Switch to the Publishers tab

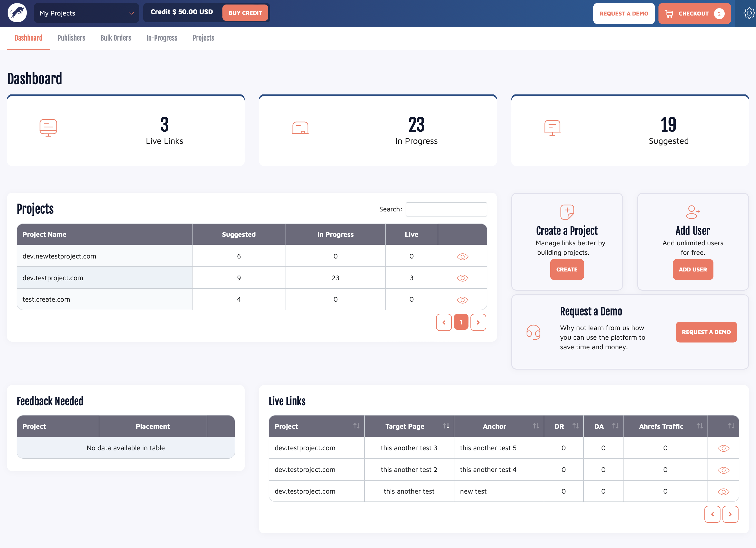tap(71, 38)
